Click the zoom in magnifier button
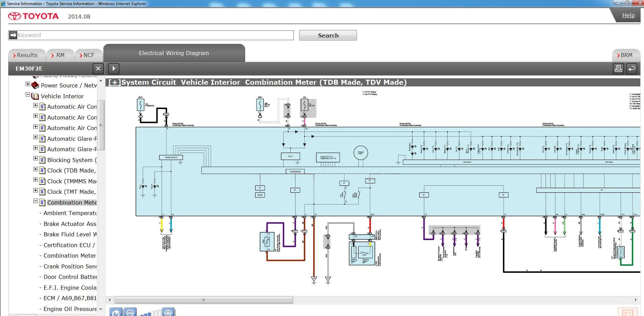 click(168, 312)
